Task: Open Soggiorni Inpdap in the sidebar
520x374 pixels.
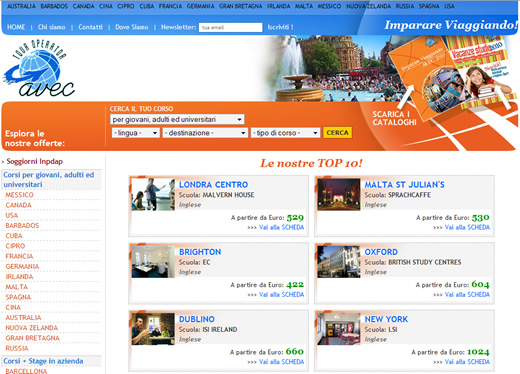Action: pos(35,161)
